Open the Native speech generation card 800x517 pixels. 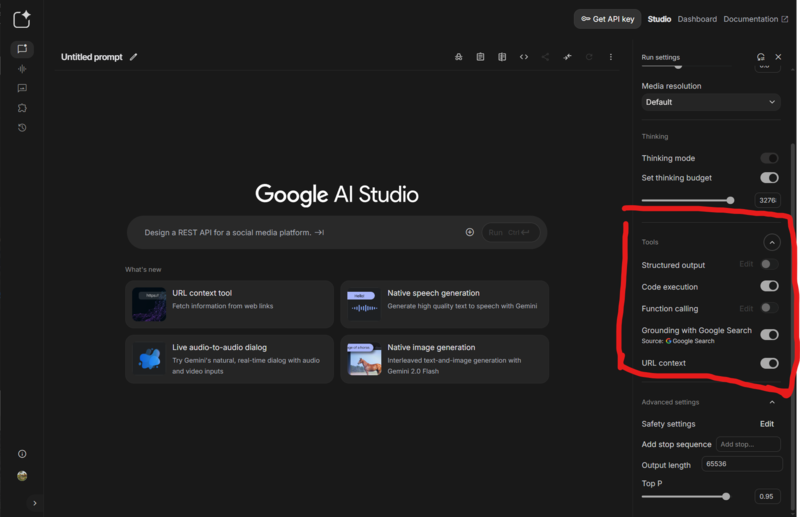tap(444, 304)
